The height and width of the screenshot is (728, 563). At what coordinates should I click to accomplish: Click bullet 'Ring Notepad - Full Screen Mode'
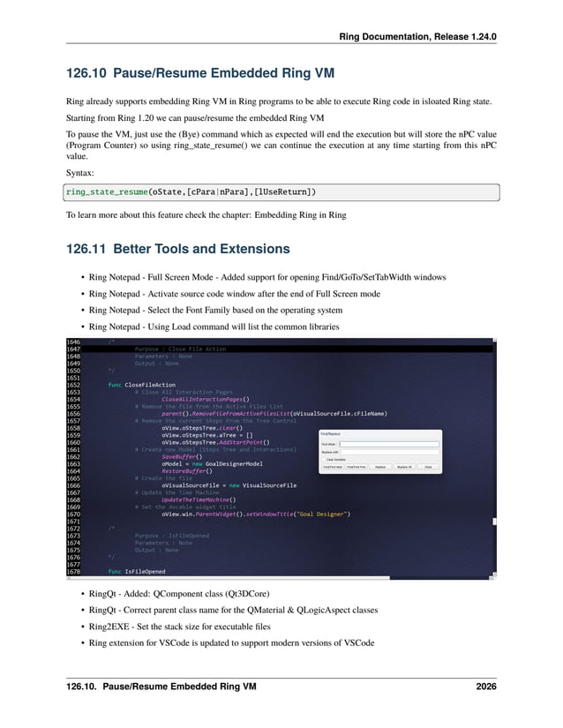267,277
